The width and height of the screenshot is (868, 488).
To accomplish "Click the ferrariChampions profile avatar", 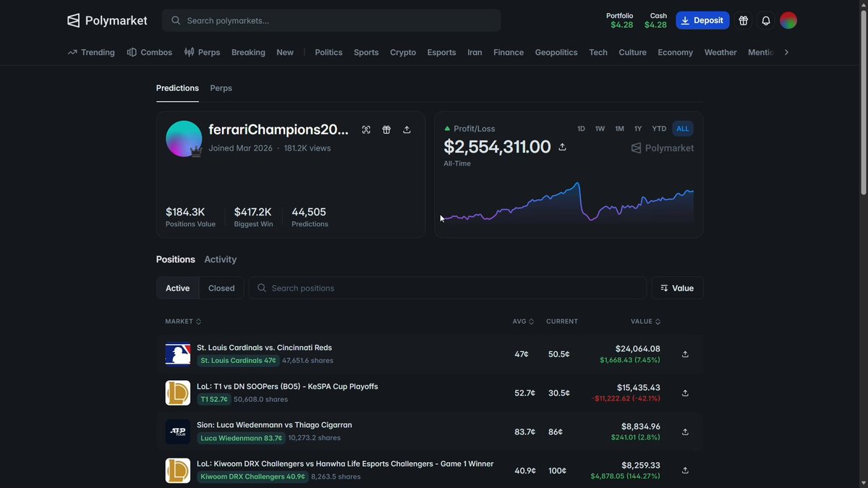I will click(184, 139).
